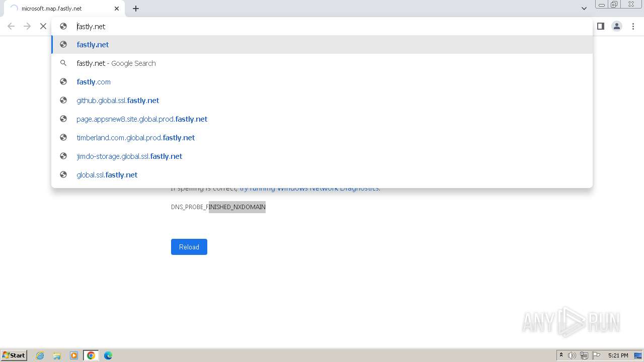Open the tab search dropdown arrow
Screen dimensions: 644x362
584,9
